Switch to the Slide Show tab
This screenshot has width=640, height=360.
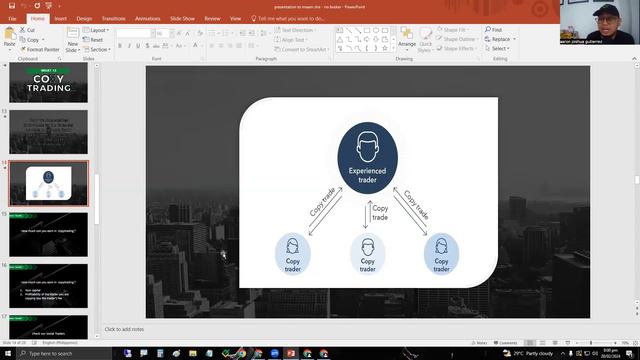(x=182, y=18)
